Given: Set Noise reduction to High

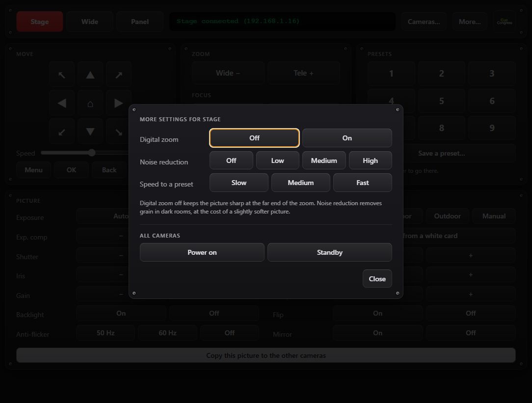Looking at the screenshot, I should pyautogui.click(x=370, y=161).
